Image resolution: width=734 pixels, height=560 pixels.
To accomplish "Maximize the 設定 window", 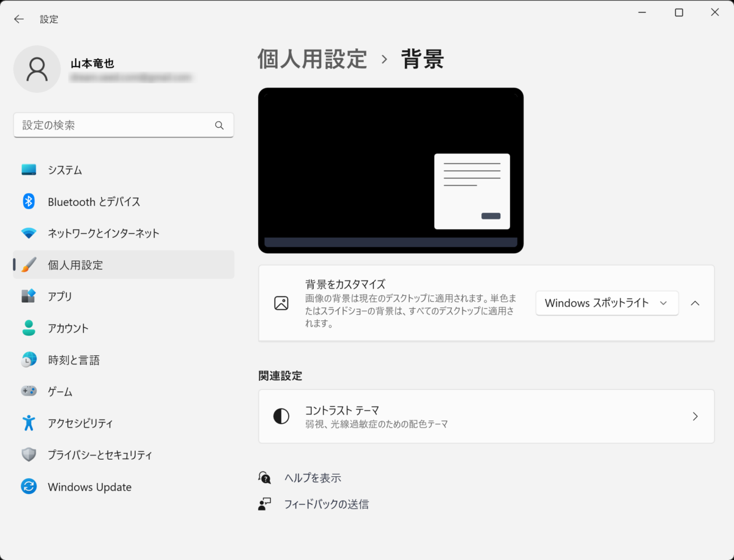I will point(679,12).
